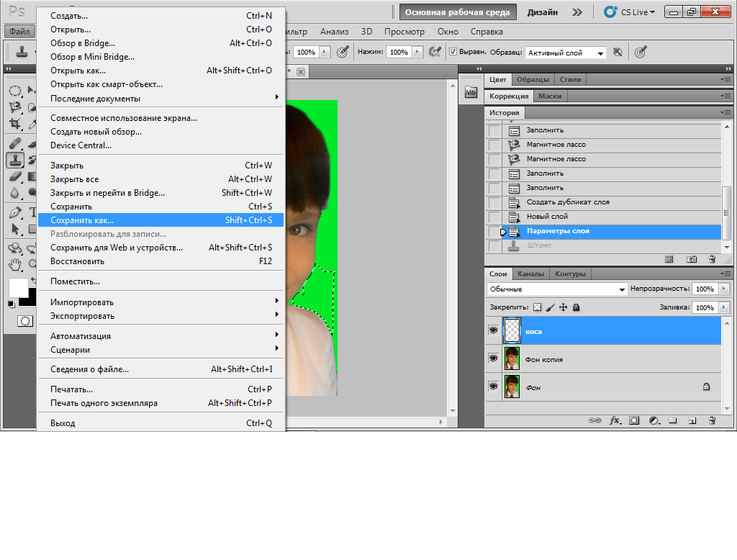
Task: Toggle visibility of 'Фон копия' layer
Action: [493, 358]
